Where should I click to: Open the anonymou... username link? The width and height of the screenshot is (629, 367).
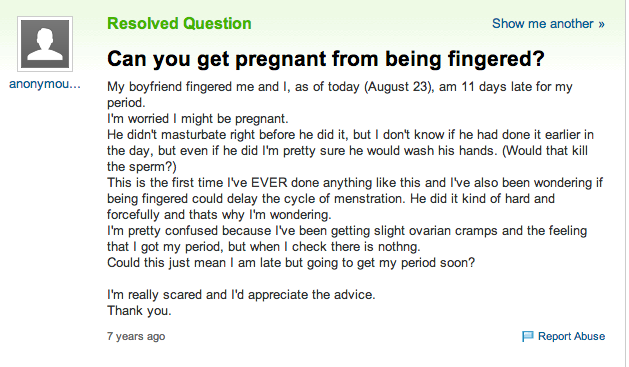pyautogui.click(x=45, y=84)
